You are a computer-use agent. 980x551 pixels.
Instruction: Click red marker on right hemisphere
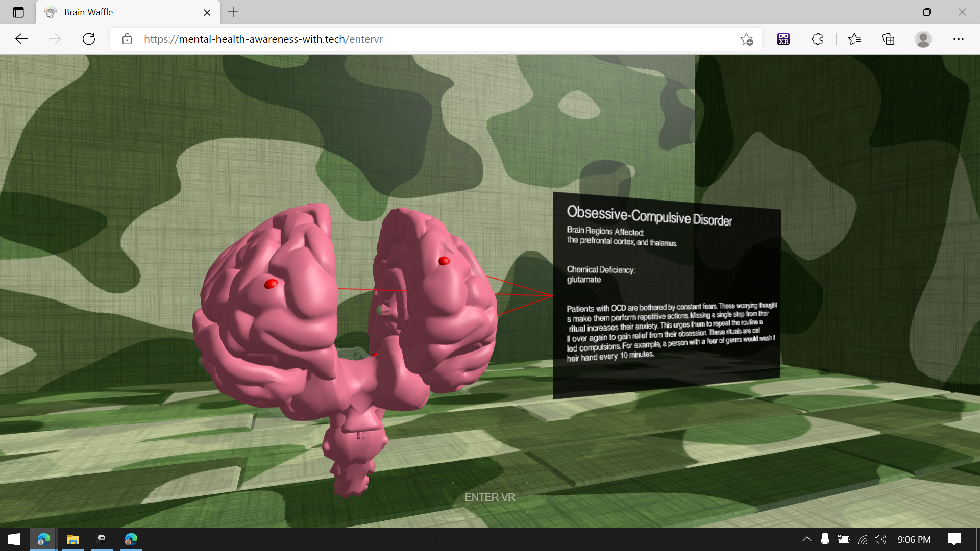pyautogui.click(x=444, y=261)
